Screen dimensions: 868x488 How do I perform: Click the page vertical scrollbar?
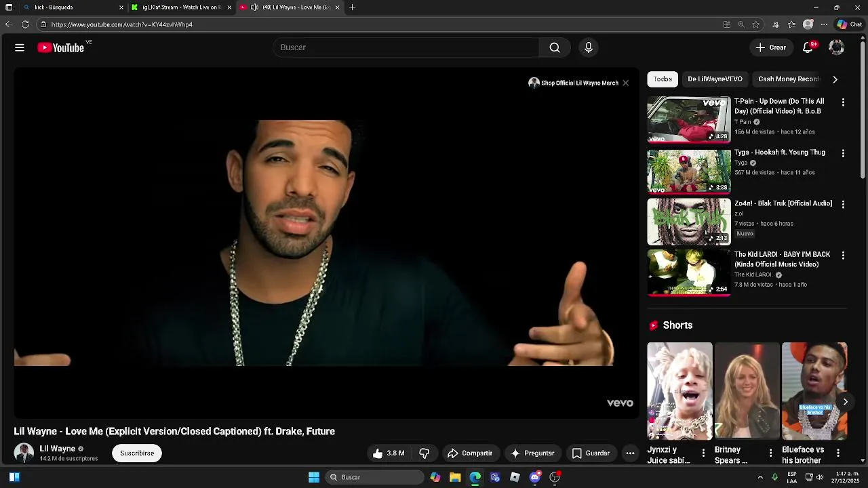coord(863,112)
